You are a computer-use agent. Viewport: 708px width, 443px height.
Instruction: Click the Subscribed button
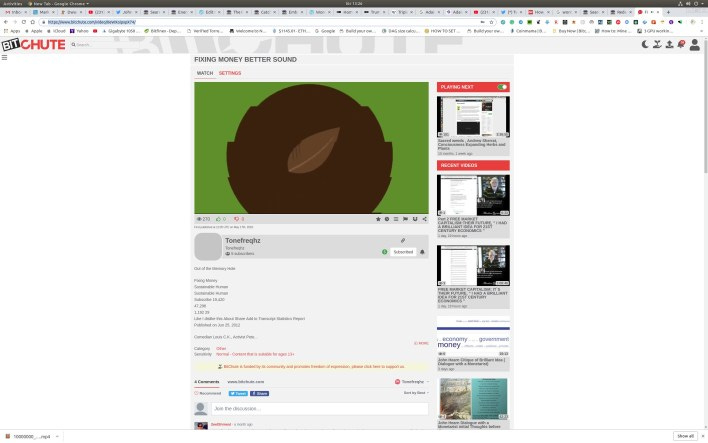[403, 252]
